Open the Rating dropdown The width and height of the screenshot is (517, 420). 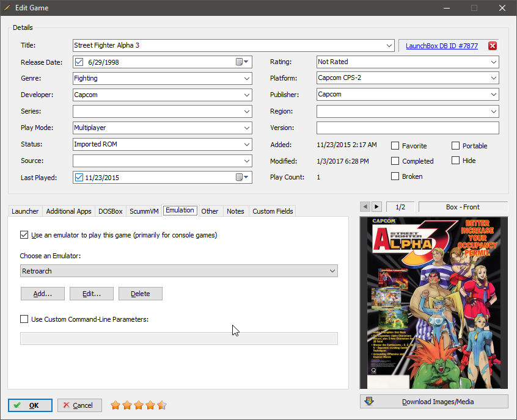(x=494, y=62)
